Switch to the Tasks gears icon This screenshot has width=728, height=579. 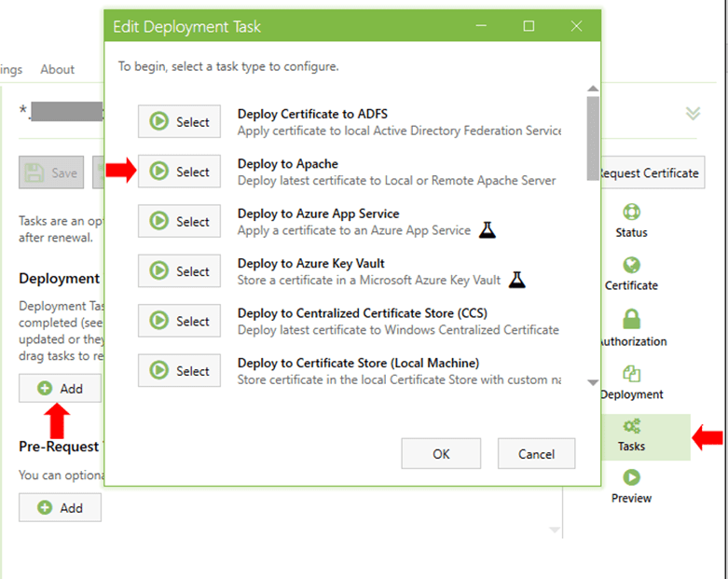point(631,427)
